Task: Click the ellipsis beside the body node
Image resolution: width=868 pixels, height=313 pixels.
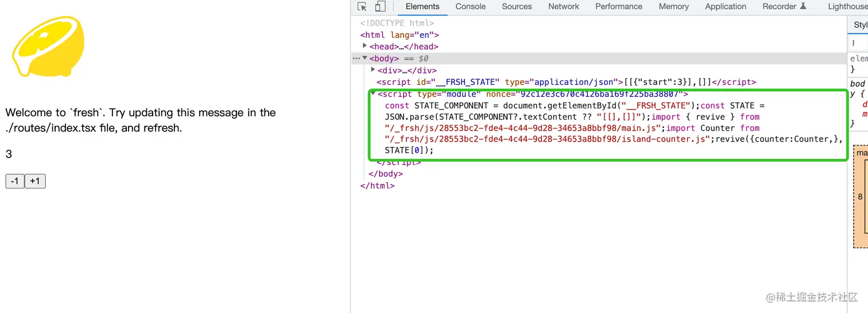Action: [x=356, y=58]
